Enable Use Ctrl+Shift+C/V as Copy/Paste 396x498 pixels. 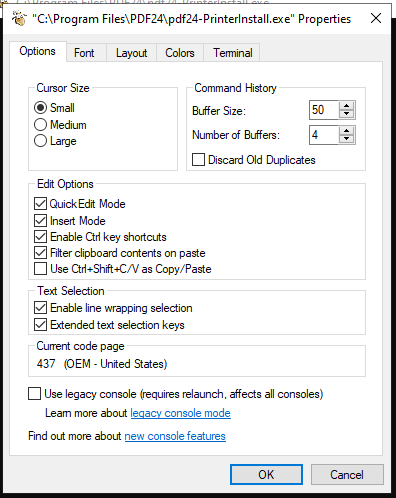(x=40, y=269)
